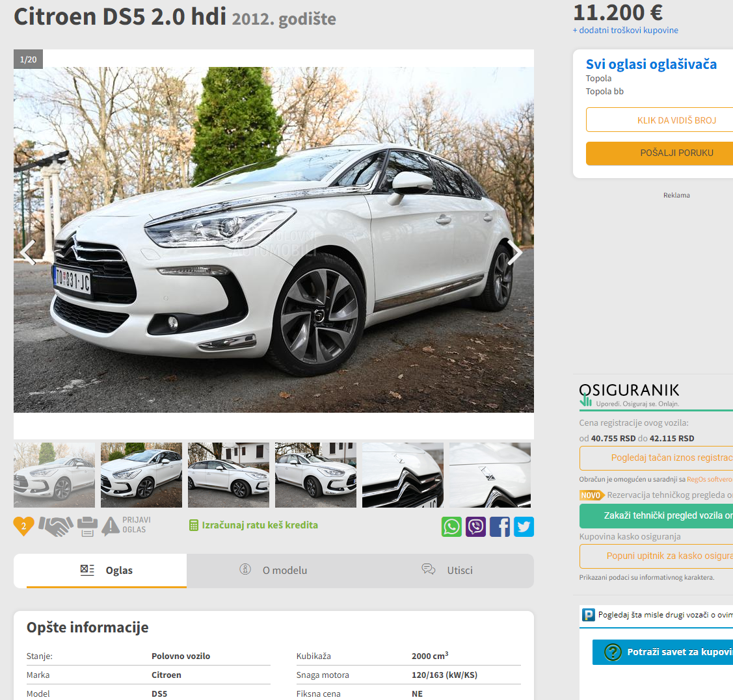Click Popuni upitnik za kasko button
Image resolution: width=733 pixels, height=700 pixels.
pyautogui.click(x=656, y=556)
